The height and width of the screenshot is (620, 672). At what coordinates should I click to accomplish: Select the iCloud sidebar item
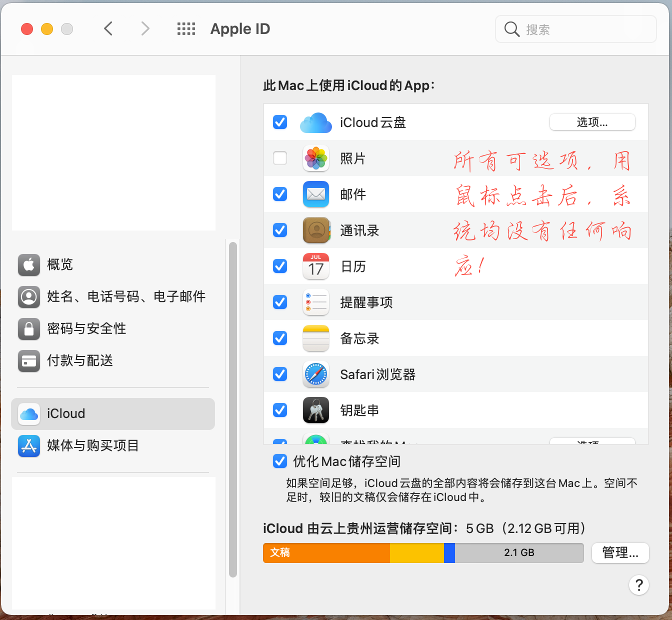click(x=113, y=414)
